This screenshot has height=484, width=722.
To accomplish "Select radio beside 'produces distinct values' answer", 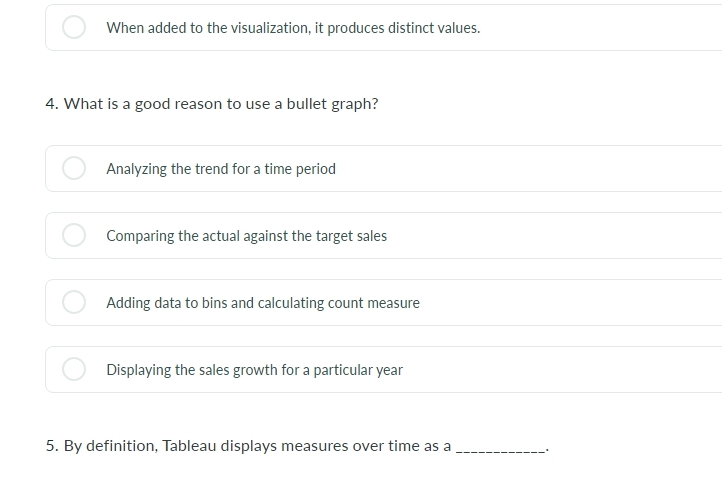I will tap(74, 27).
